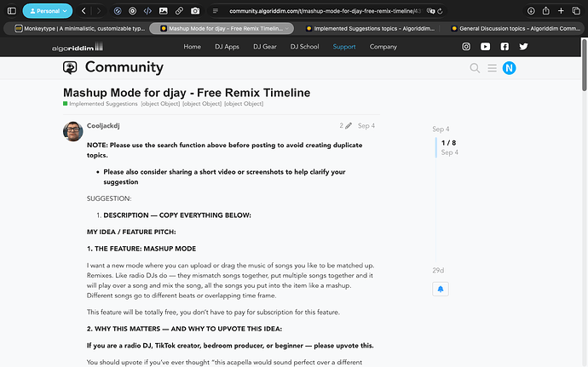
Task: Click the 'SUGGESTION:' text
Action: coord(109,198)
